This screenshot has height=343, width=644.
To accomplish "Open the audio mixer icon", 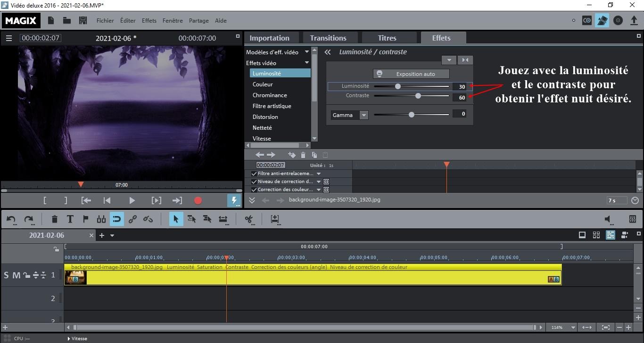I will point(633,219).
